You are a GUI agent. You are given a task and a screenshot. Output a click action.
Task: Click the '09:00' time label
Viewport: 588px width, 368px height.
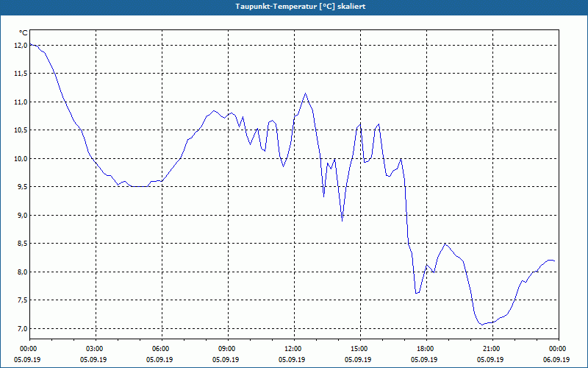coord(226,349)
